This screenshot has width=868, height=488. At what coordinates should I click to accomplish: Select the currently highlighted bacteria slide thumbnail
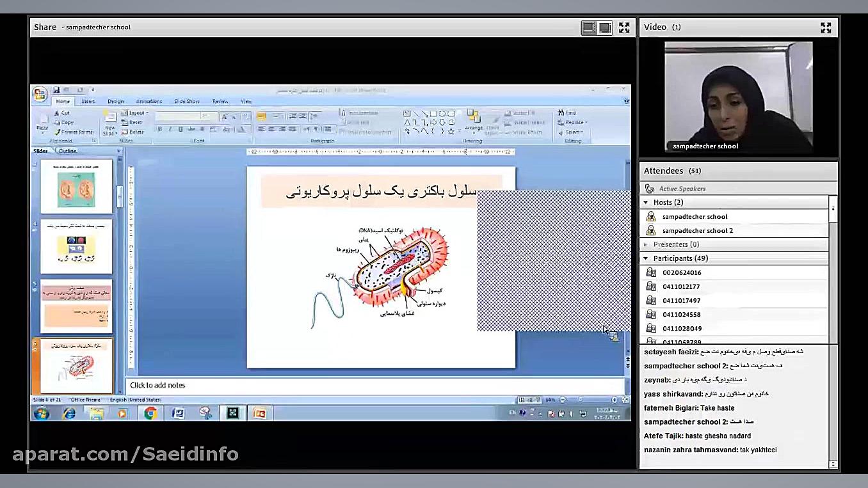(76, 366)
